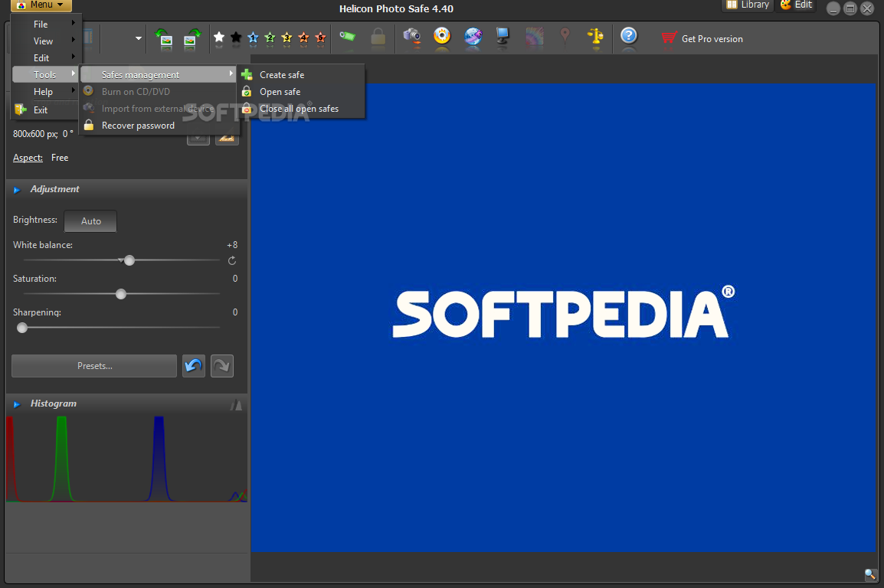Choose Recover password
This screenshot has width=884, height=588.
tap(159, 126)
